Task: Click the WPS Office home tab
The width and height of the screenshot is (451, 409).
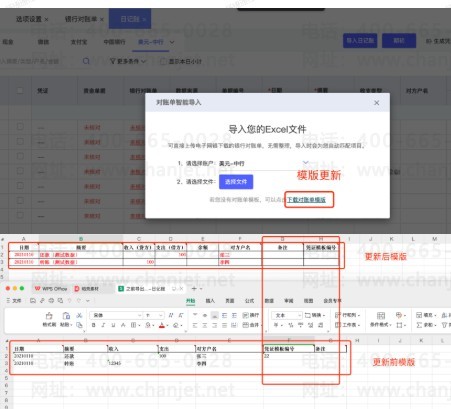Action: pyautogui.click(x=51, y=289)
